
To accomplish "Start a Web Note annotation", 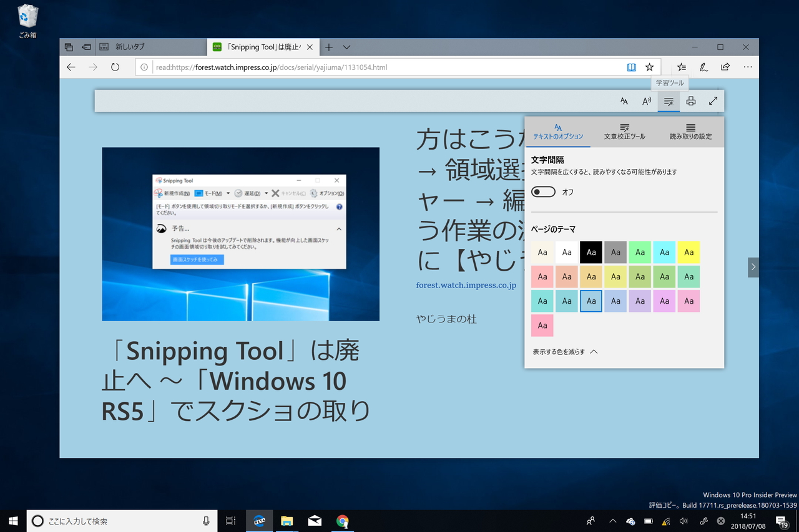I will coord(703,67).
